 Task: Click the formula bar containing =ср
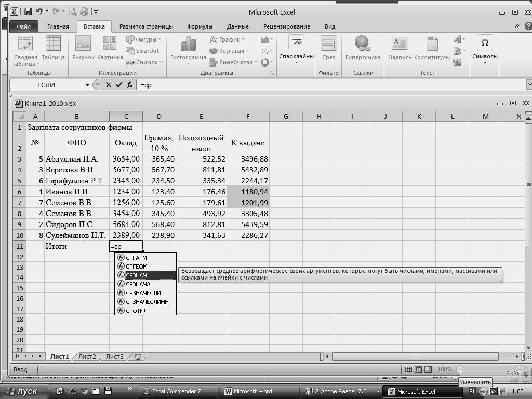click(x=331, y=85)
